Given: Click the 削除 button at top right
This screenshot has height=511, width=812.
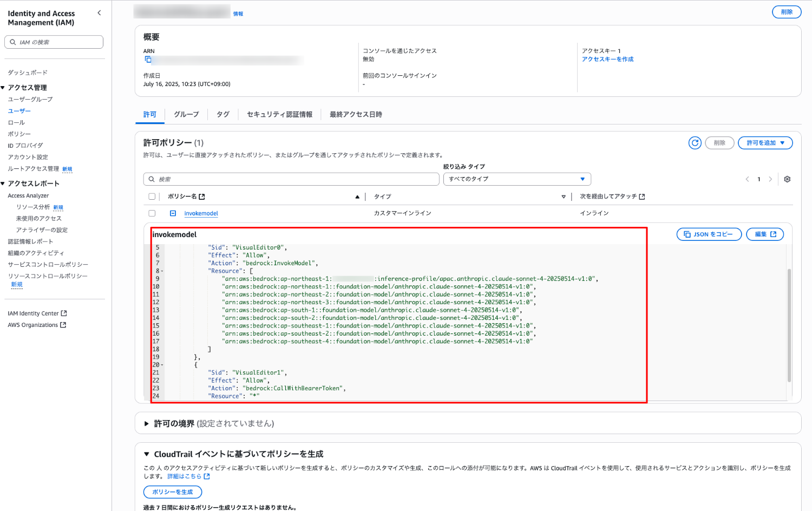Looking at the screenshot, I should click(787, 12).
